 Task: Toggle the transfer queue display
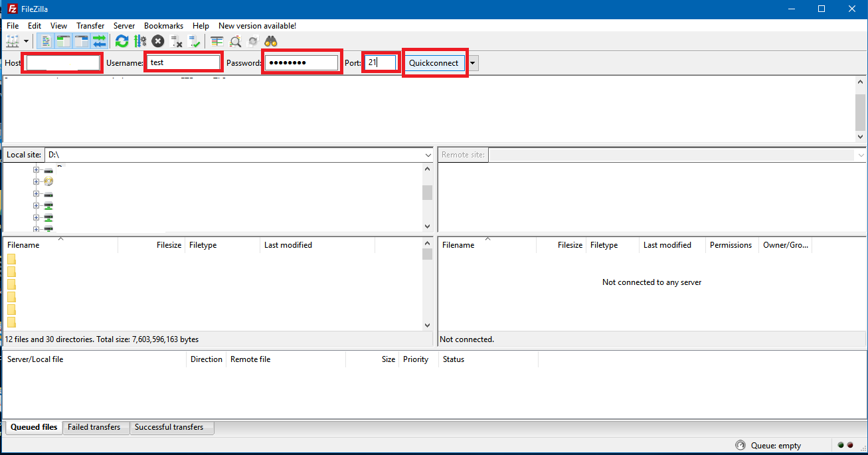pyautogui.click(x=100, y=41)
